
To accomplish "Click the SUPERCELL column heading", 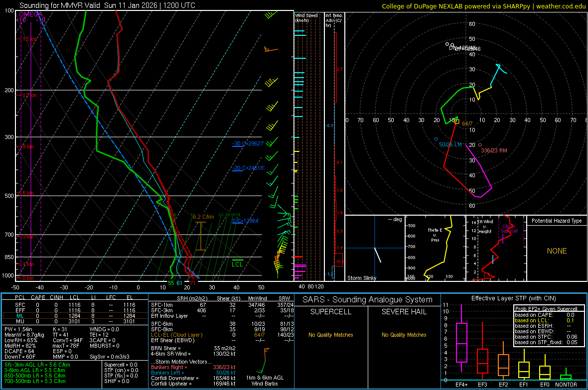I will point(331,312).
